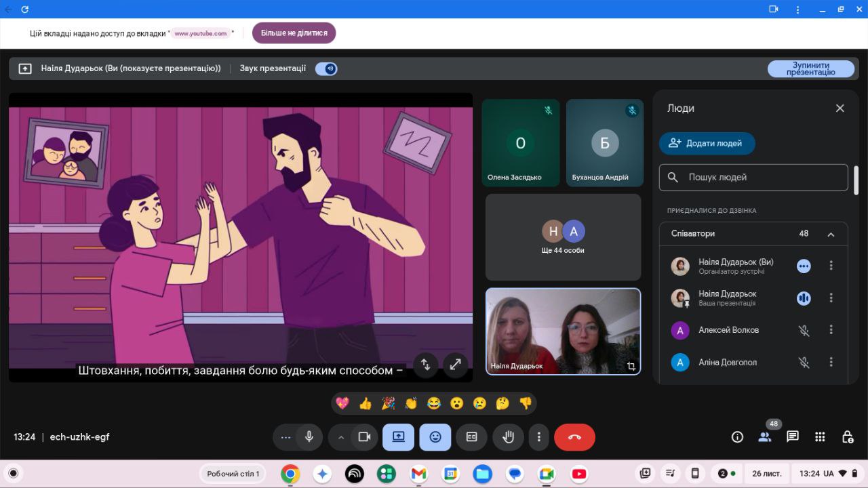The height and width of the screenshot is (488, 868).
Task: Expand the presentation to full screen
Action: [x=456, y=365]
